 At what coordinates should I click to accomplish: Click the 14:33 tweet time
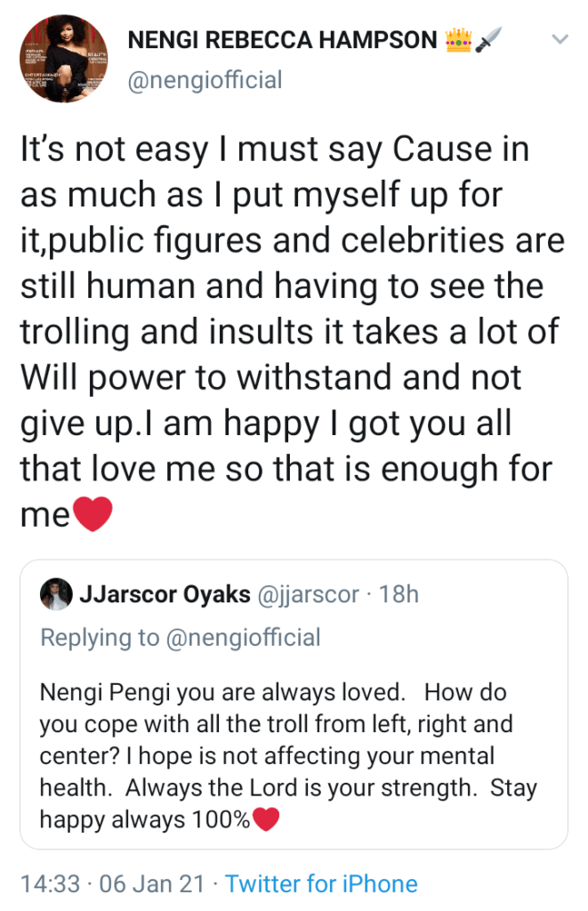point(52,883)
